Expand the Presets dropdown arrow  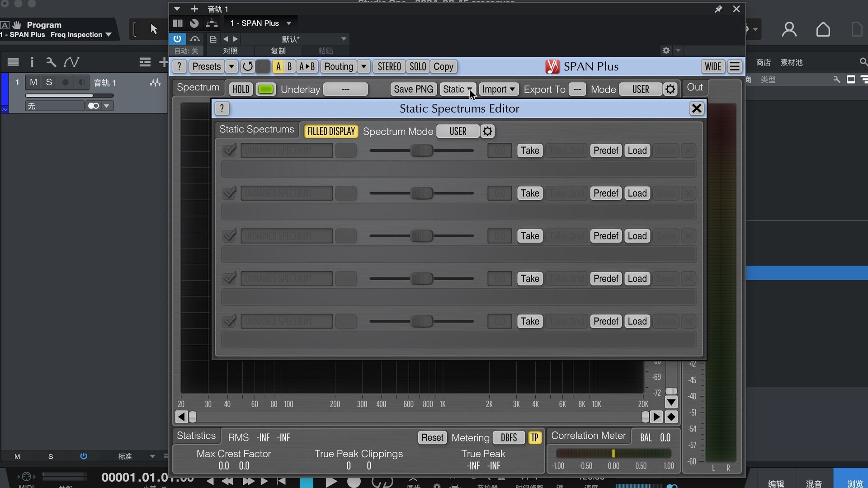coord(231,66)
